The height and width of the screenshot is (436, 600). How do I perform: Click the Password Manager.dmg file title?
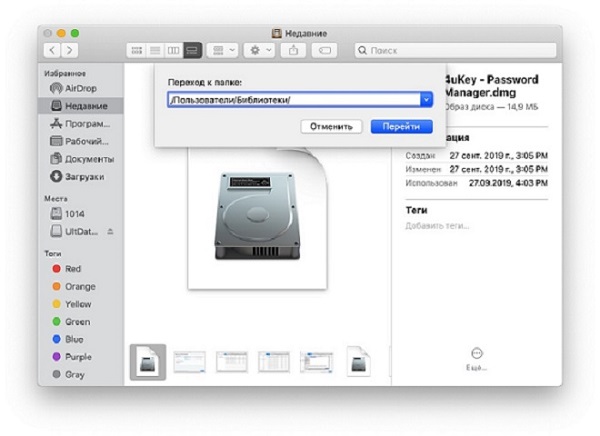[x=491, y=86]
